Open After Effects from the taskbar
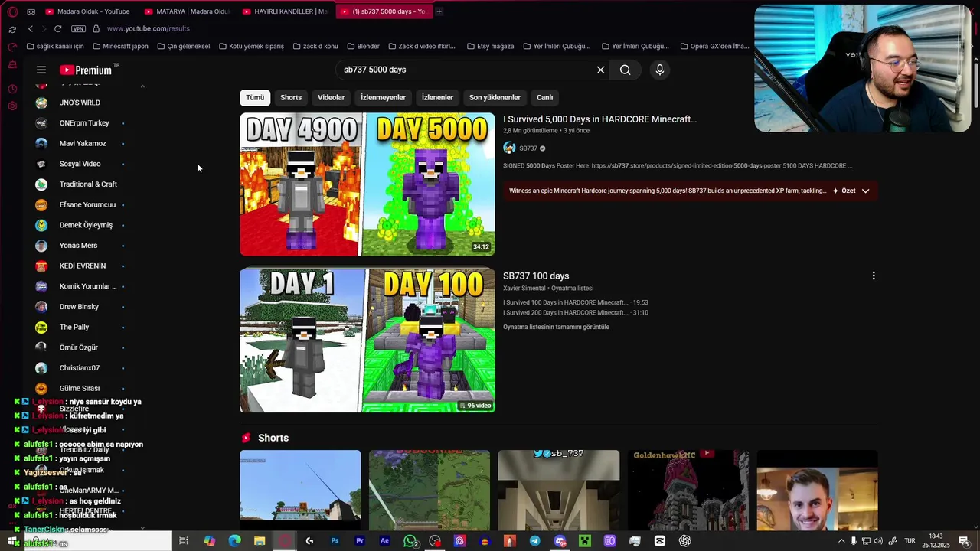The width and height of the screenshot is (980, 551). coord(384,541)
